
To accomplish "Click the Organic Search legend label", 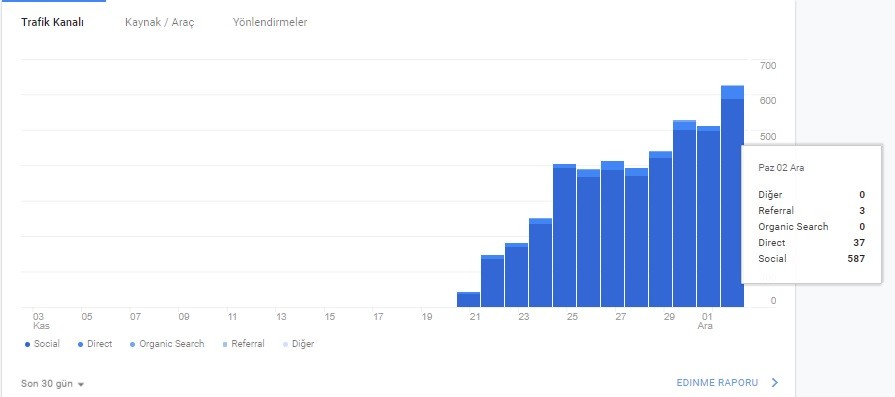I will (171, 344).
